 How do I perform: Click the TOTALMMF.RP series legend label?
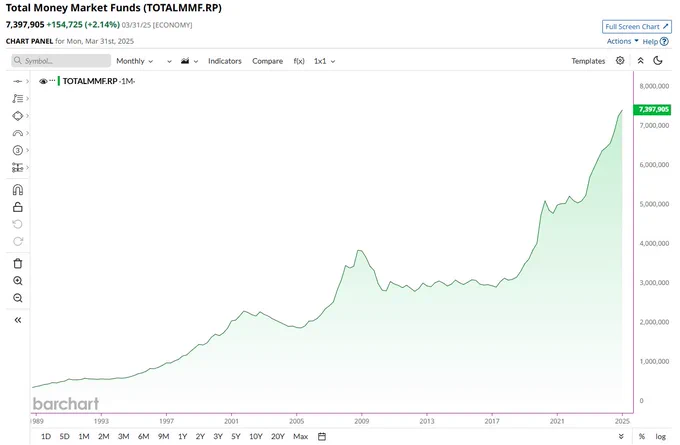pyautogui.click(x=90, y=81)
